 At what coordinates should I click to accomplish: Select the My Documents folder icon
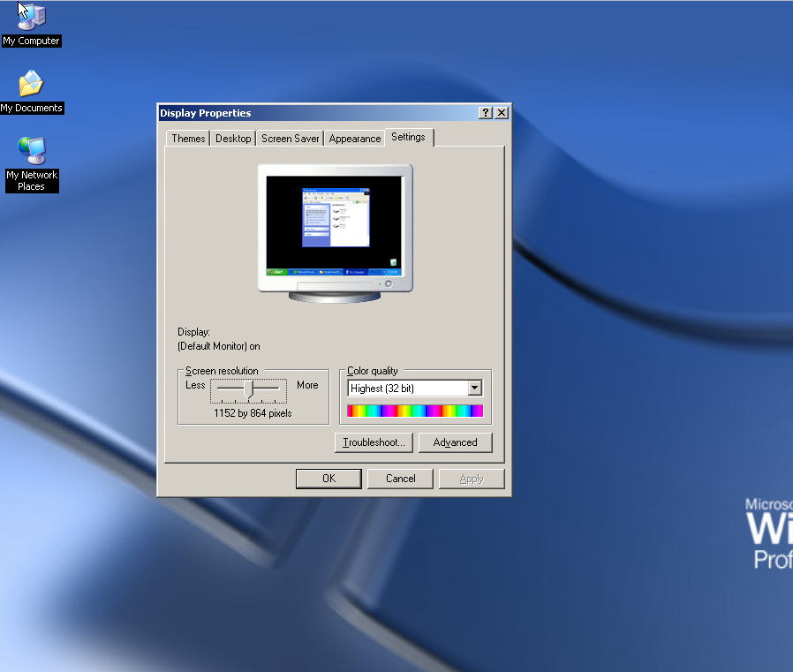pyautogui.click(x=31, y=86)
